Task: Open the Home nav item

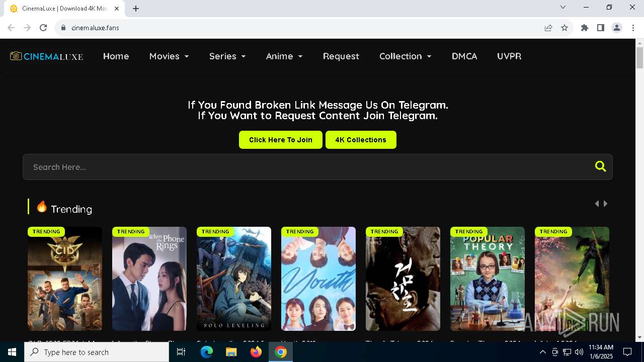Action: pos(116,56)
